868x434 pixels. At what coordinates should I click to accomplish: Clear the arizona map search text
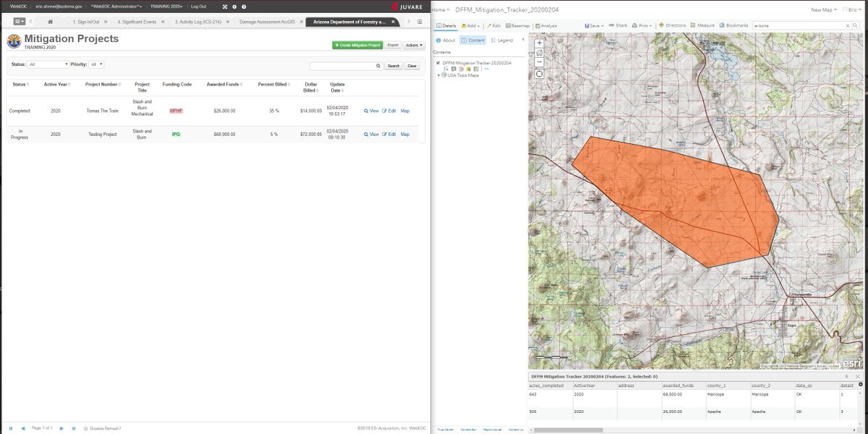pyautogui.click(x=848, y=25)
